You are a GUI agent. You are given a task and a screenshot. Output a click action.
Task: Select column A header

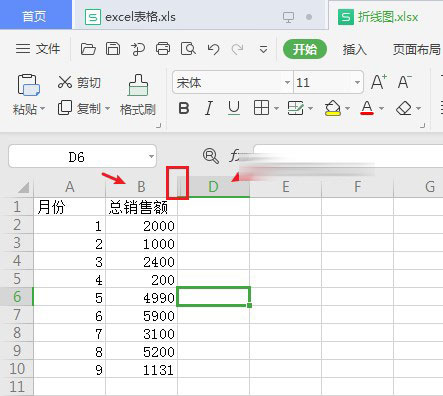(69, 187)
